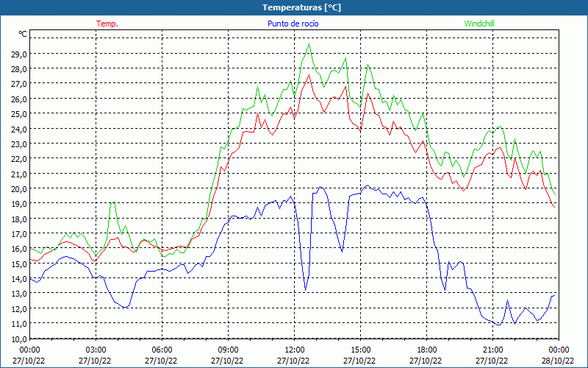Click the 27,0 y-axis value
This screenshot has width=588, height=368.
point(19,84)
